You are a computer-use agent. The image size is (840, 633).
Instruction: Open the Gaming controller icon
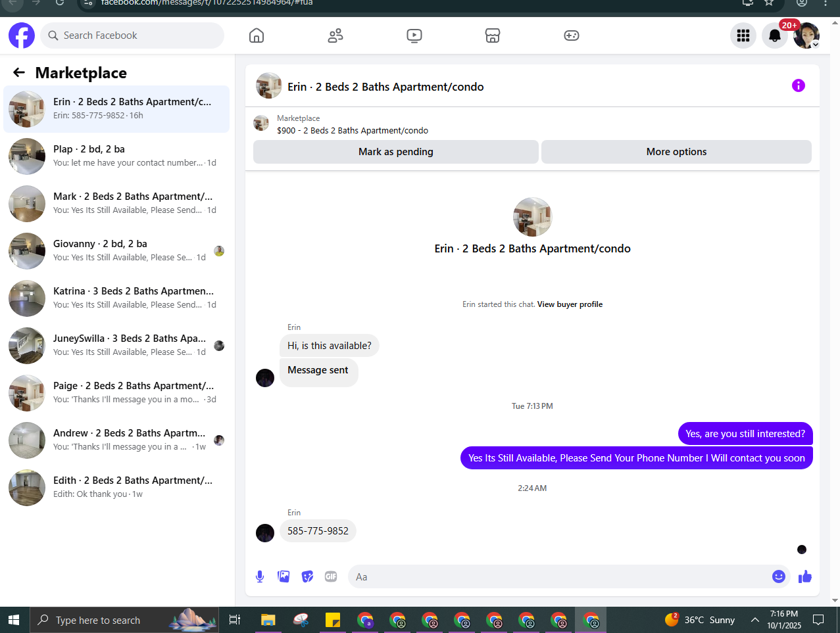pyautogui.click(x=572, y=35)
